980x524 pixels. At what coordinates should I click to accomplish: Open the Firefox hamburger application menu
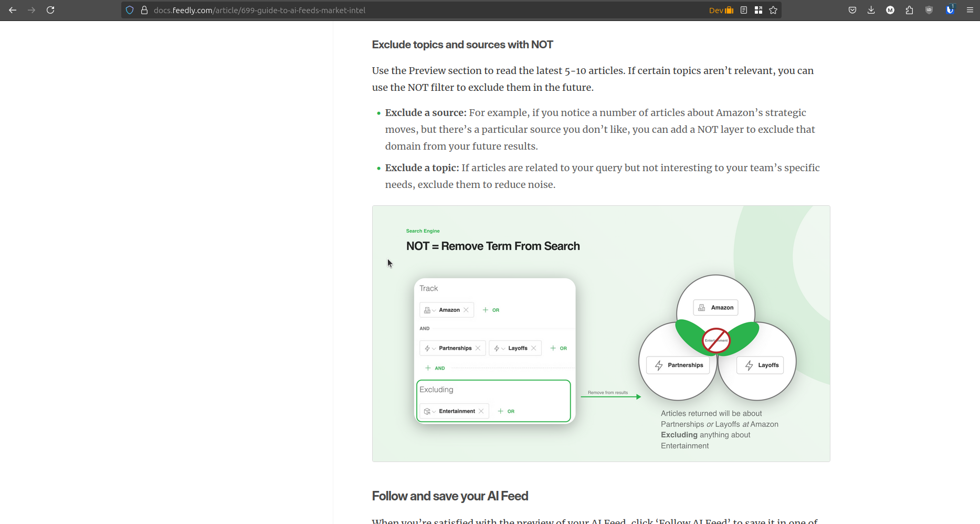[x=970, y=10]
